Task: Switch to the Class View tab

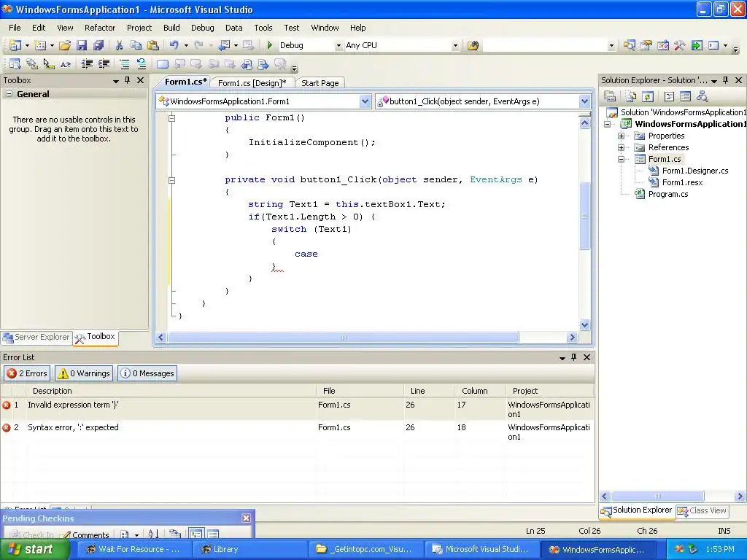Action: click(702, 510)
